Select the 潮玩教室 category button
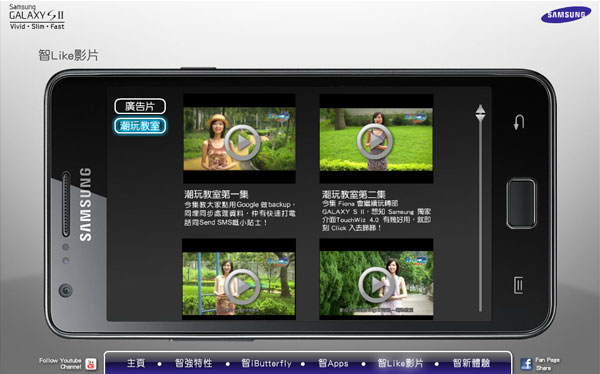The height and width of the screenshot is (374, 600). tap(140, 126)
